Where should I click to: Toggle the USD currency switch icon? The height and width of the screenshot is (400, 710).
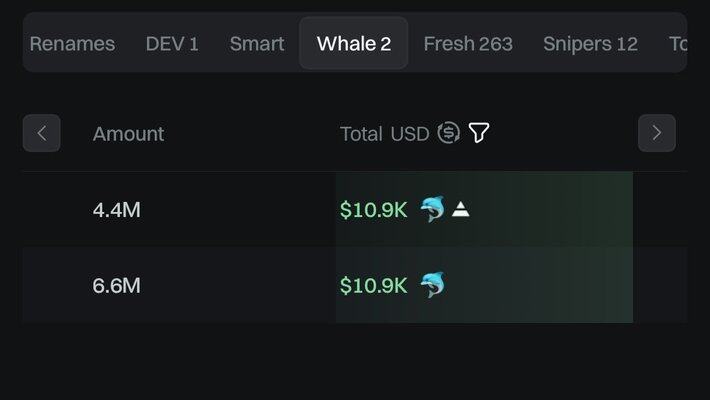coord(449,133)
